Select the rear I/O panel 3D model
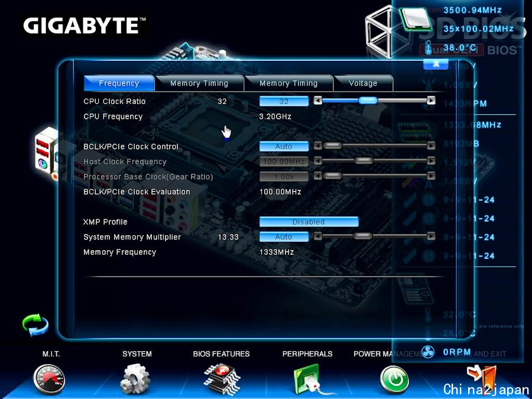 (x=47, y=153)
